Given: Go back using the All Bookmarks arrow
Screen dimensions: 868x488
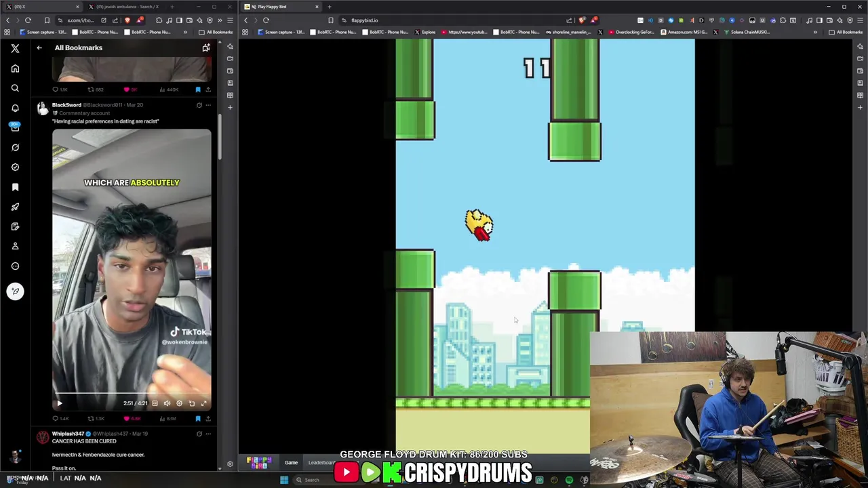Looking at the screenshot, I should pos(39,47).
